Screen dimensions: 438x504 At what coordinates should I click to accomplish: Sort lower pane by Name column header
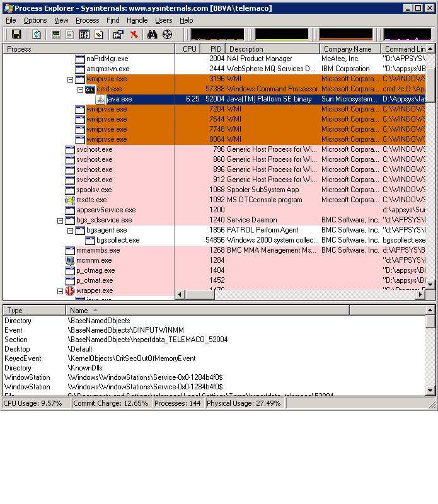(x=207, y=311)
